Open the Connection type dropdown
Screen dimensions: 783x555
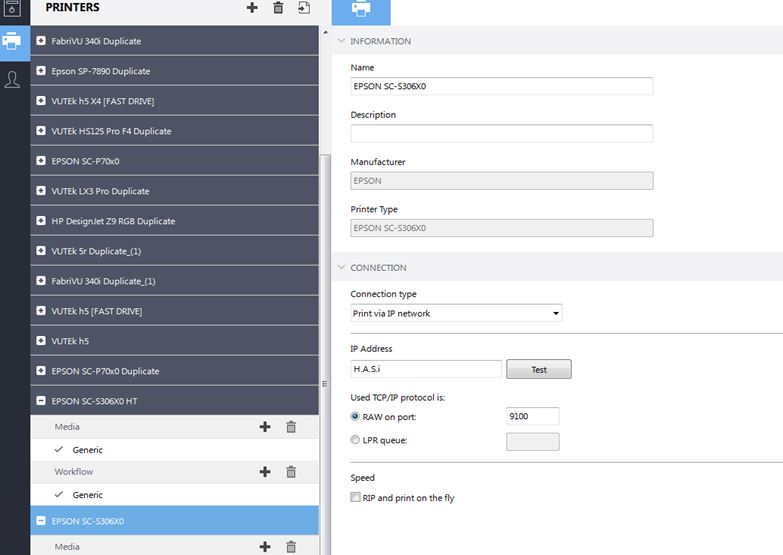coord(456,313)
